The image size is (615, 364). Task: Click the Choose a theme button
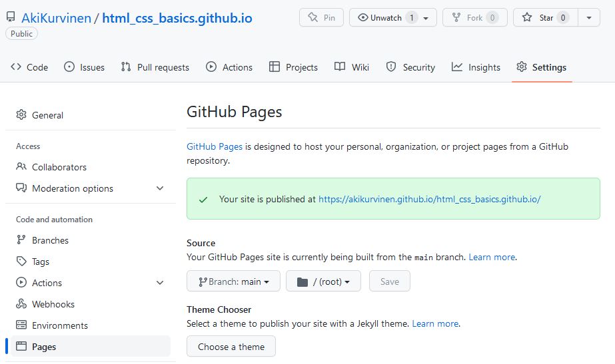[231, 347]
